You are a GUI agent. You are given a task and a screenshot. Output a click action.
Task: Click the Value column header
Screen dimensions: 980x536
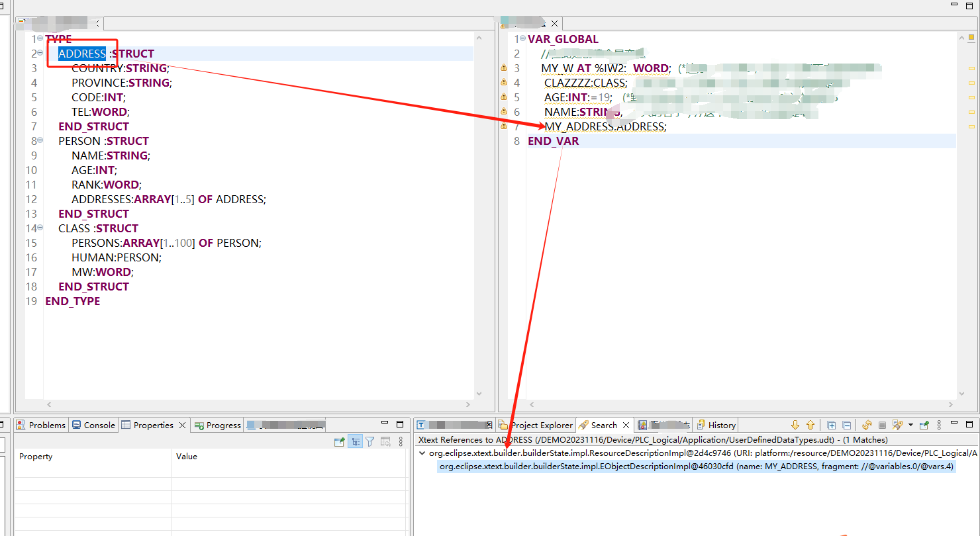tap(187, 456)
